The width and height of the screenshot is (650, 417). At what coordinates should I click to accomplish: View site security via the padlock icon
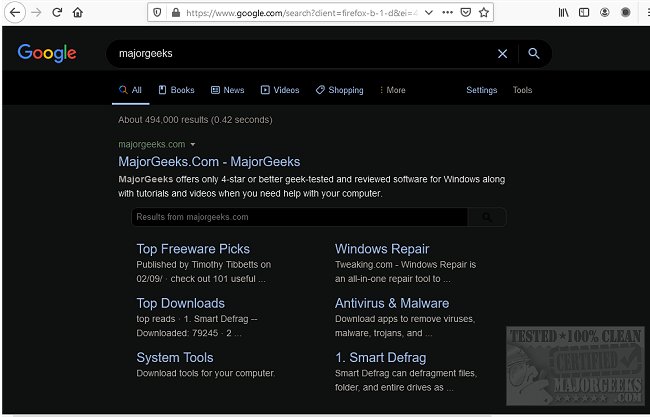176,12
